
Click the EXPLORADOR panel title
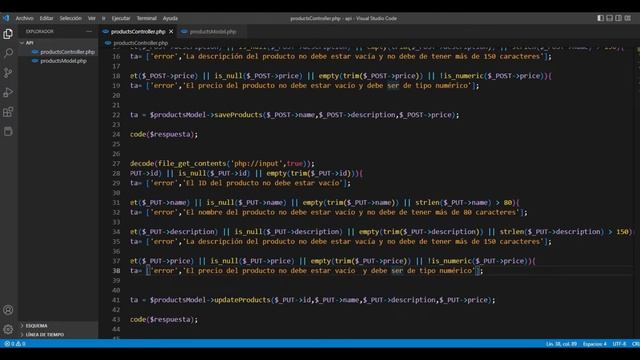40,31
